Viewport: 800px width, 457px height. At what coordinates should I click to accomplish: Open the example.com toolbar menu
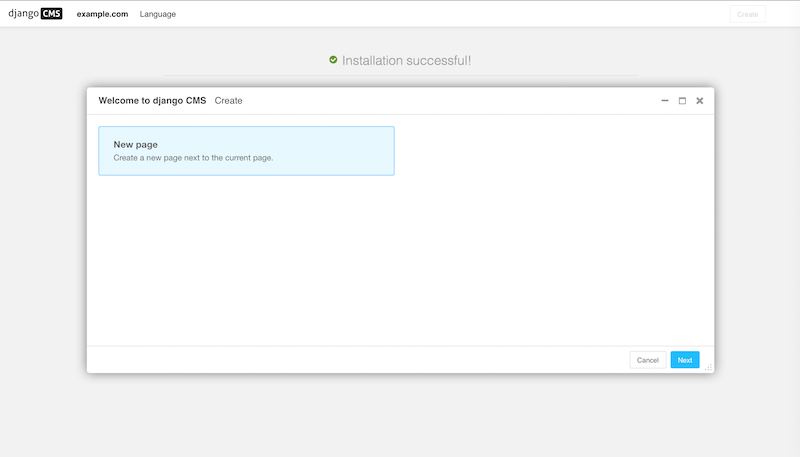click(102, 14)
